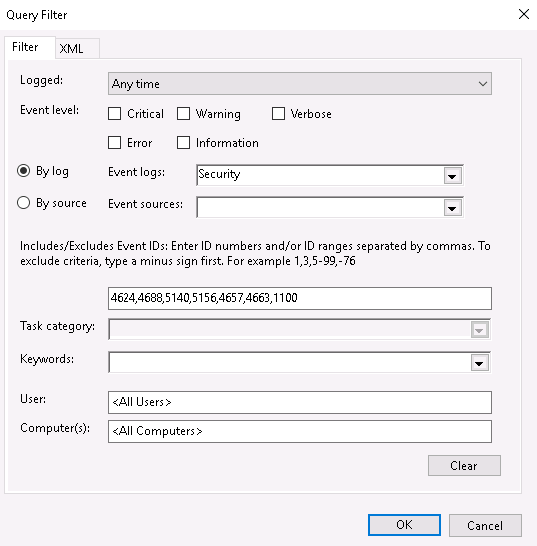Expand the Event sources dropdown arrow
537x546 pixels.
(x=452, y=208)
